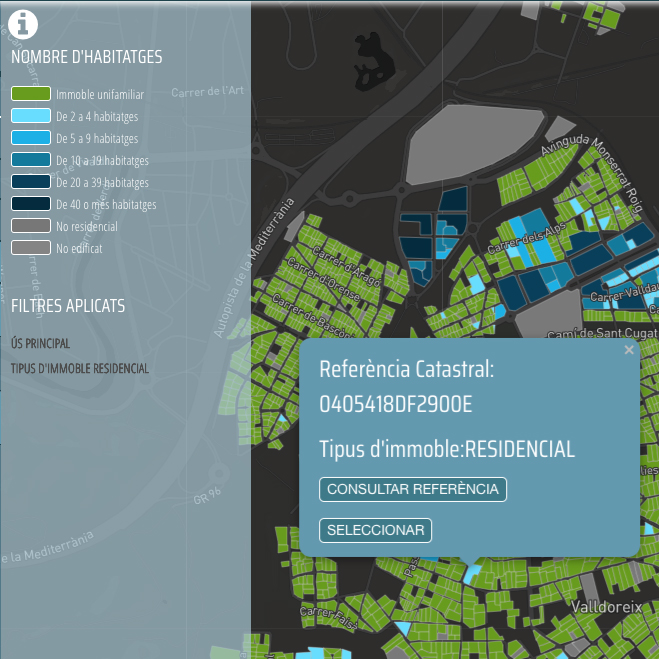This screenshot has height=659, width=659.
Task: Select the No edificat grey swatch
Action: point(31,248)
